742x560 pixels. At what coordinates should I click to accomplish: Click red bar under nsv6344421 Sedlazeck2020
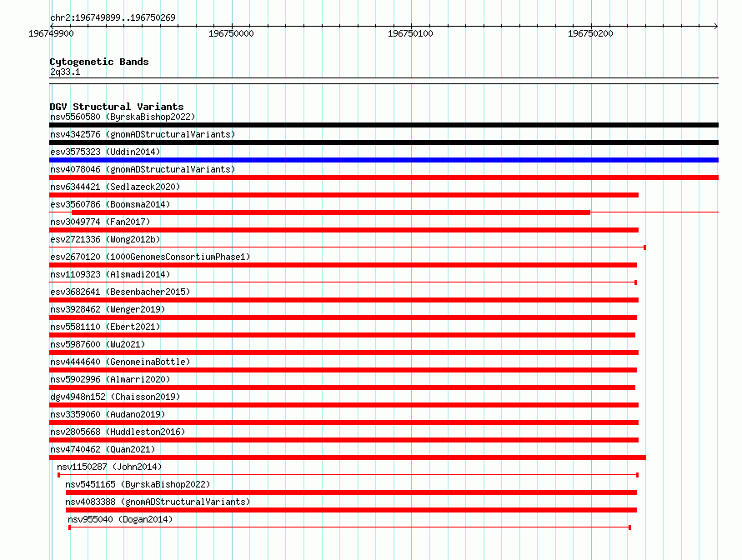pyautogui.click(x=344, y=195)
